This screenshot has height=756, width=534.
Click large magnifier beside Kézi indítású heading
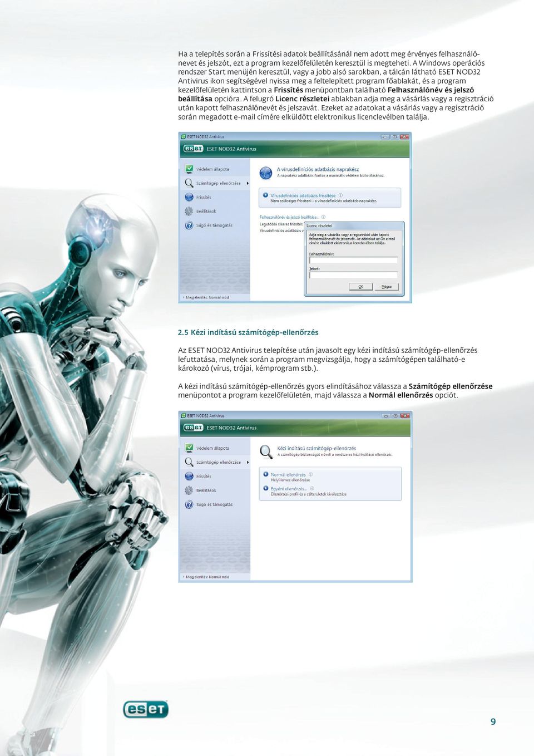coord(266,451)
